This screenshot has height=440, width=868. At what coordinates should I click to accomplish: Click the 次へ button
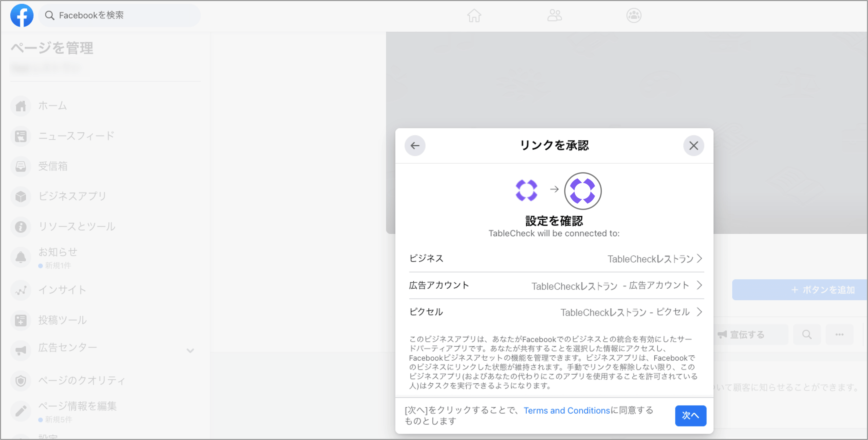coord(690,415)
